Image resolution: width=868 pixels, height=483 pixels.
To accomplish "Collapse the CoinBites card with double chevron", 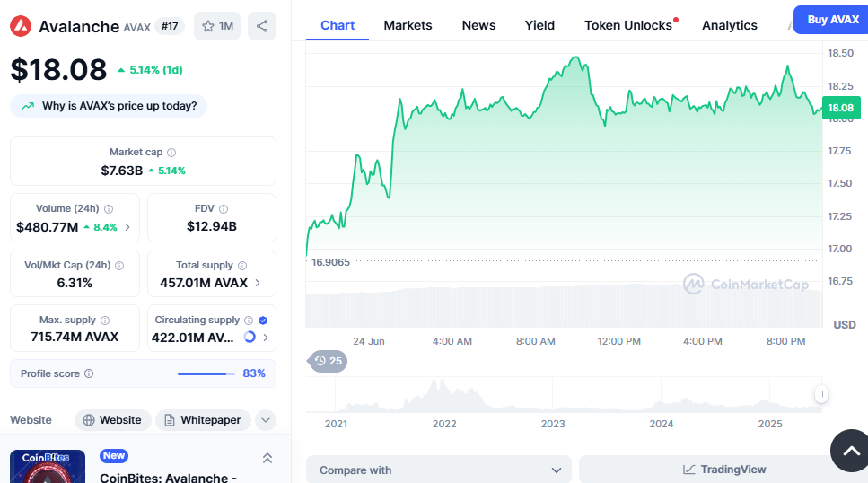I will tap(267, 458).
